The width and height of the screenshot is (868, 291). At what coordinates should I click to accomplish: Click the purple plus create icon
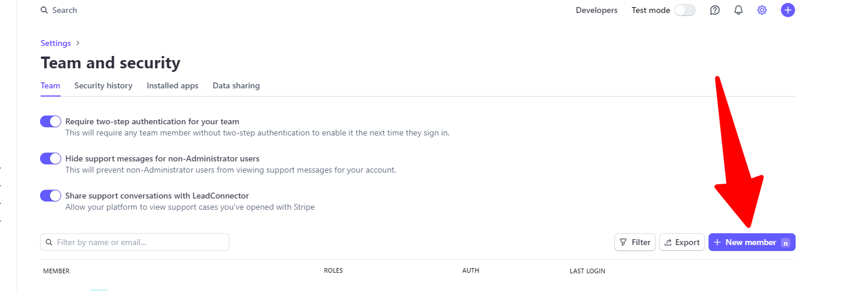click(788, 10)
